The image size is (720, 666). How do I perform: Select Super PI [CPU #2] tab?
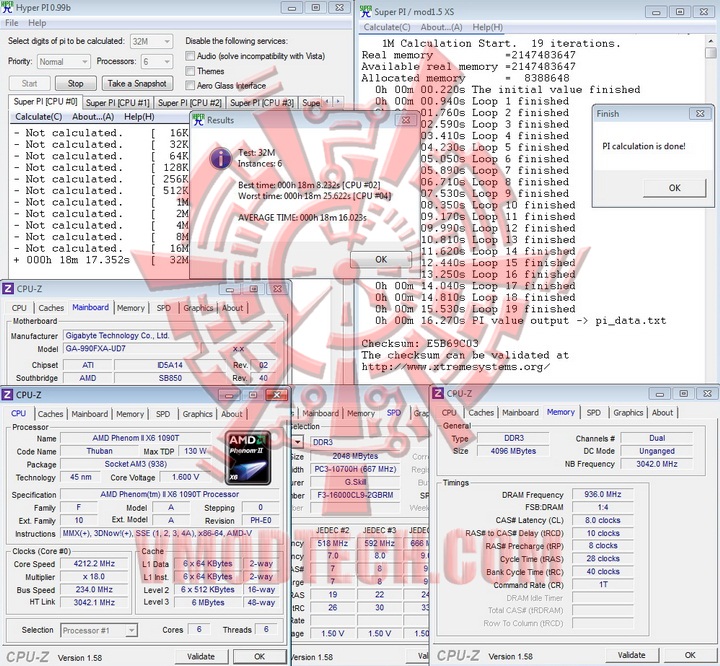pos(190,103)
